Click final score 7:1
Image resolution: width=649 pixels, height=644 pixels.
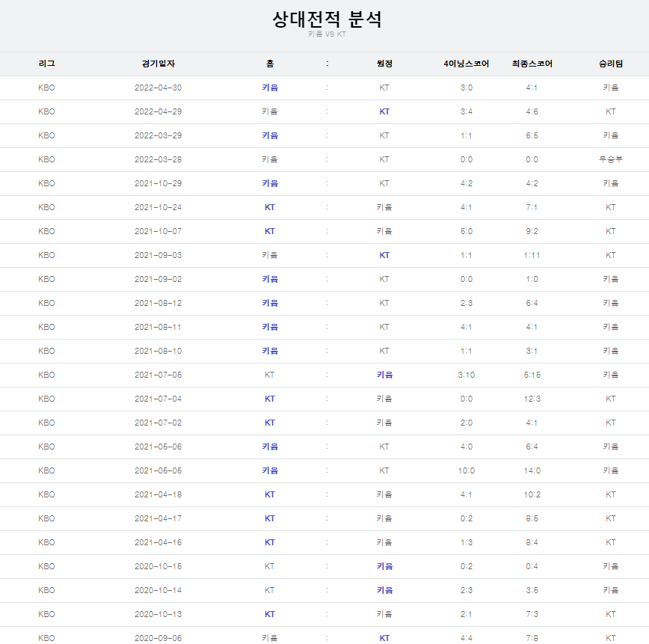(x=532, y=207)
